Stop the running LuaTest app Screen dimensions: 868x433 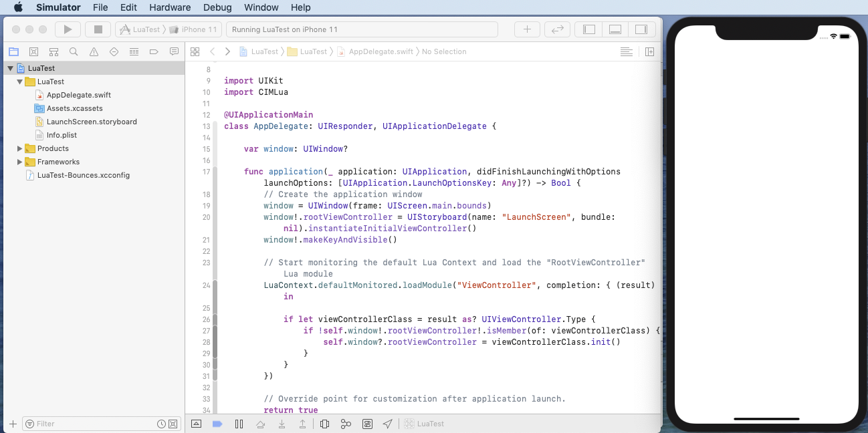(x=98, y=29)
